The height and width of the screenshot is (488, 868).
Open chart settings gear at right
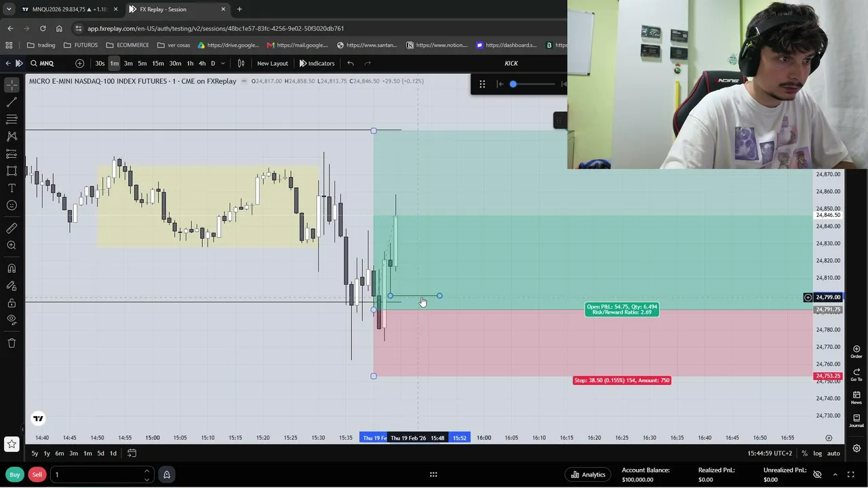[x=856, y=449]
